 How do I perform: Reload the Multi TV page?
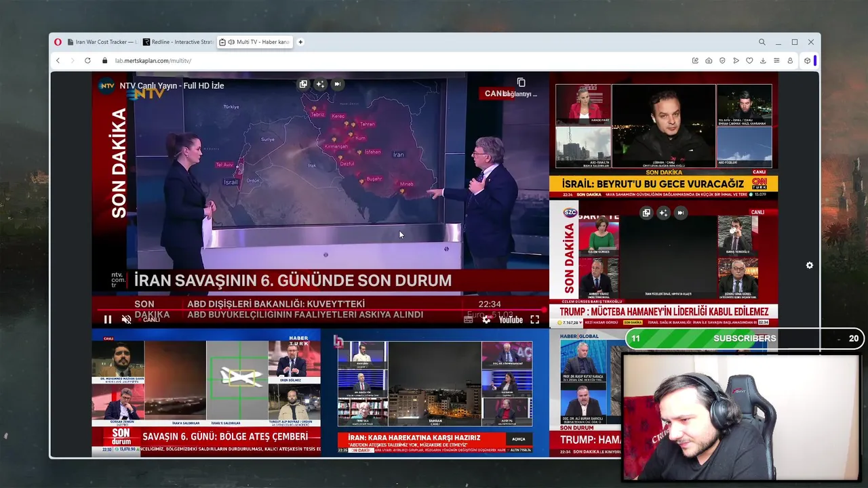[x=87, y=60]
